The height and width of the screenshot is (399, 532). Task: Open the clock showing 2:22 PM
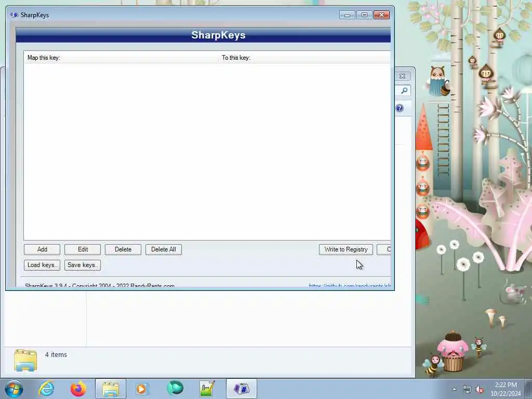506,389
